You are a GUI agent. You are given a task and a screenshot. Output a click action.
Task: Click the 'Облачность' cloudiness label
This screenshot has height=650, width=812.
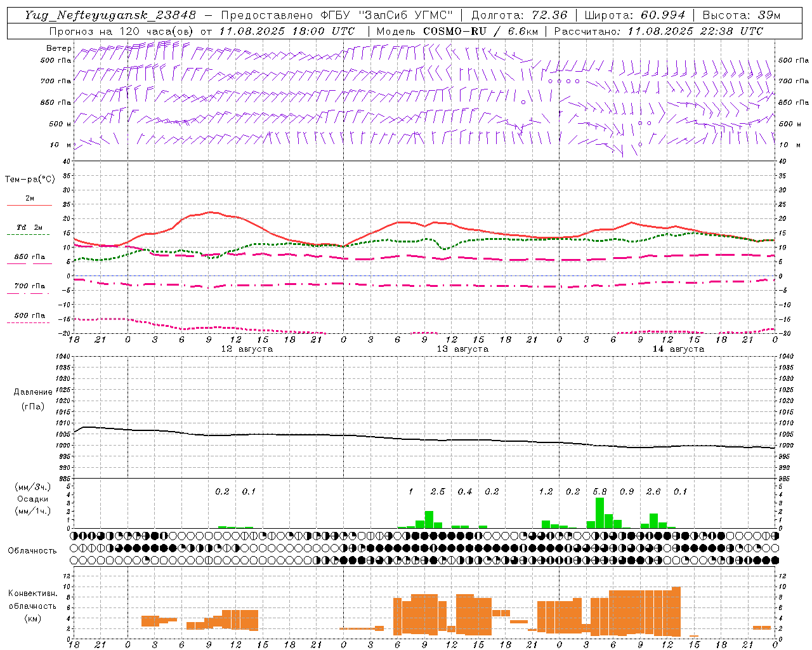[32, 551]
